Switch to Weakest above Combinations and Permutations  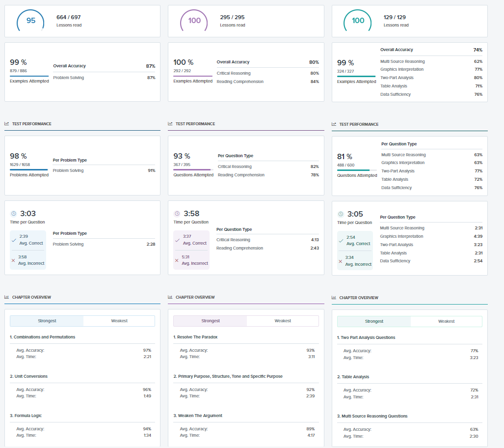119,321
